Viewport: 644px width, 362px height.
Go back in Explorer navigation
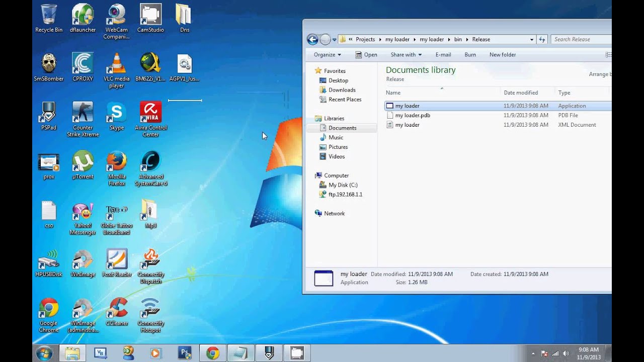tap(312, 39)
